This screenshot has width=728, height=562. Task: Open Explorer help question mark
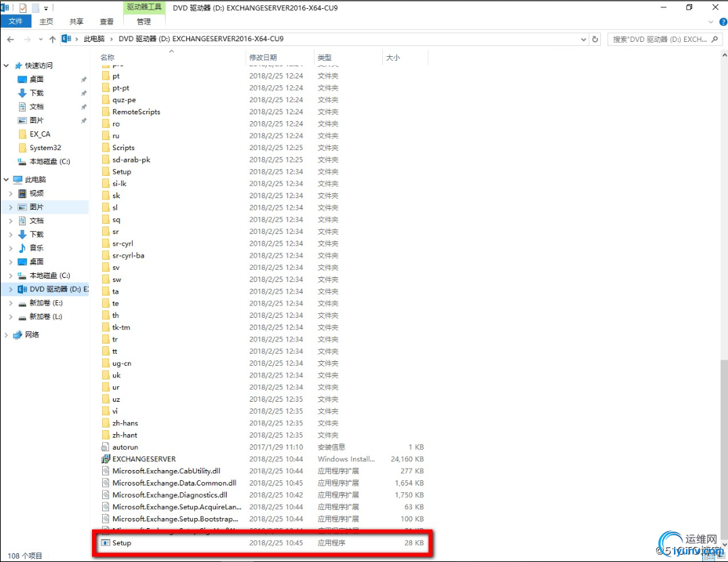[723, 22]
